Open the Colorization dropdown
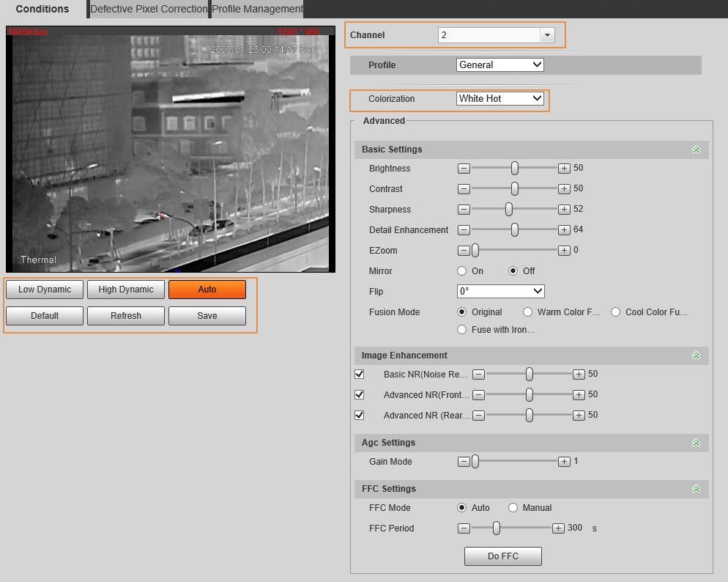 [x=500, y=98]
